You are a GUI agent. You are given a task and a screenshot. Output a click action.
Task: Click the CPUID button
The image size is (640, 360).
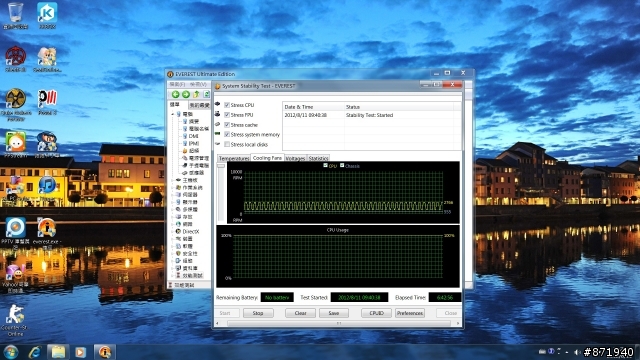(376, 313)
